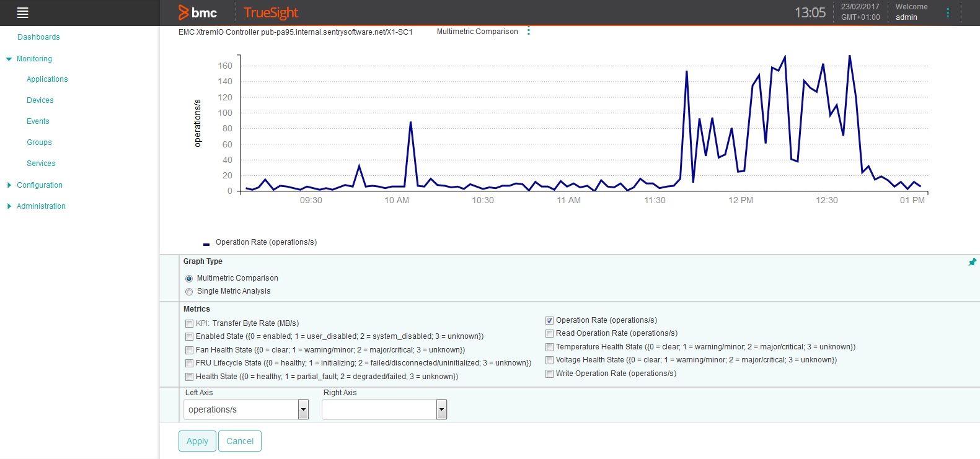Click the Administration sidebar label

[41, 206]
